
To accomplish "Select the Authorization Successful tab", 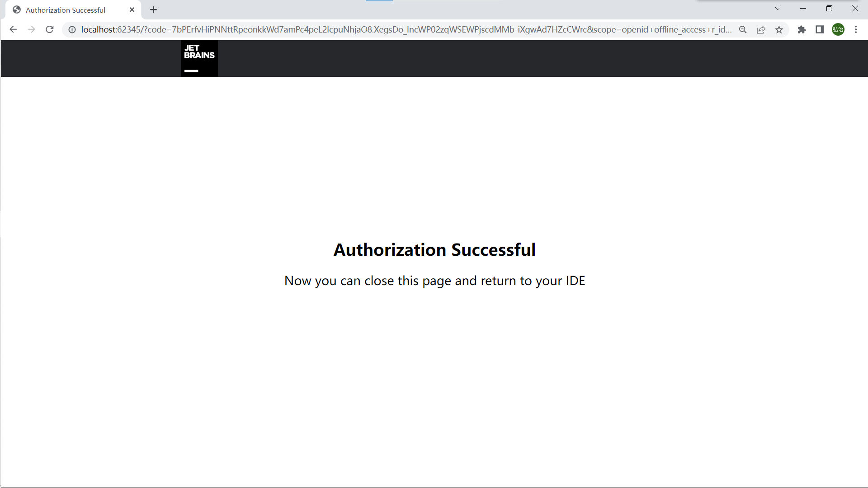I will (x=74, y=10).
